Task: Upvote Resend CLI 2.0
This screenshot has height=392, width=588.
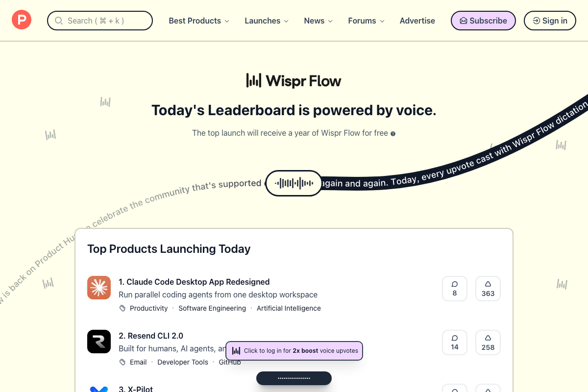Action: click(x=488, y=342)
